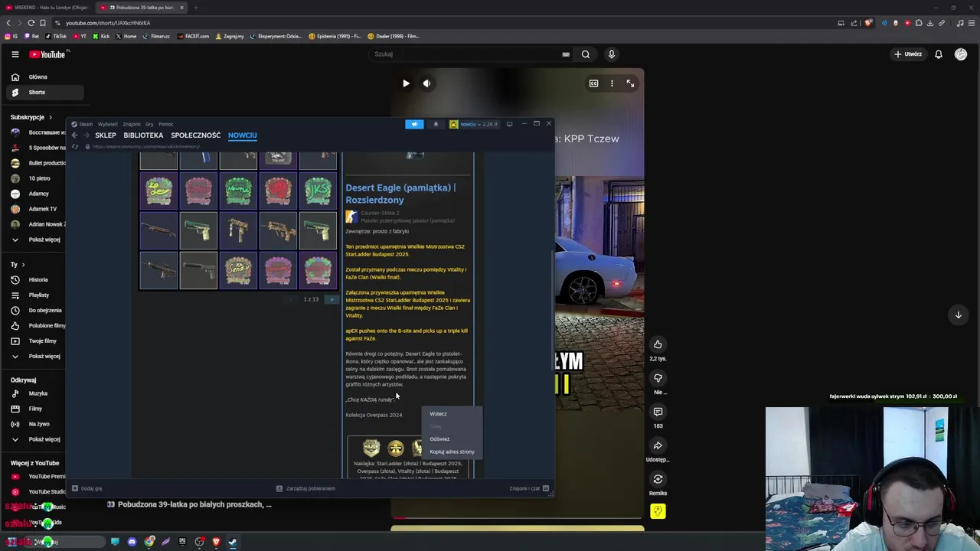980x551 pixels.
Task: Start voice search with microphone
Action: click(x=611, y=54)
